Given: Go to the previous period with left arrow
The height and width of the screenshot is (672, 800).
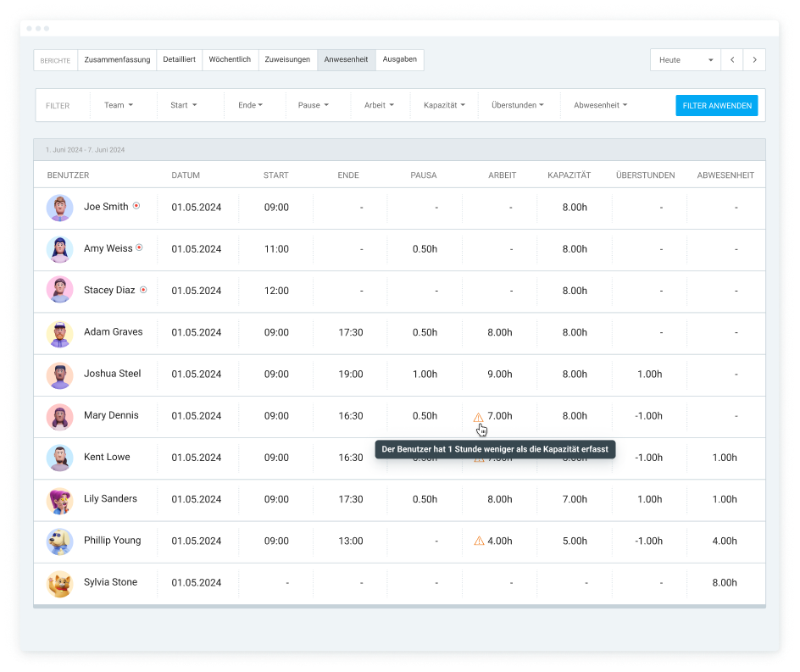Looking at the screenshot, I should [x=732, y=60].
